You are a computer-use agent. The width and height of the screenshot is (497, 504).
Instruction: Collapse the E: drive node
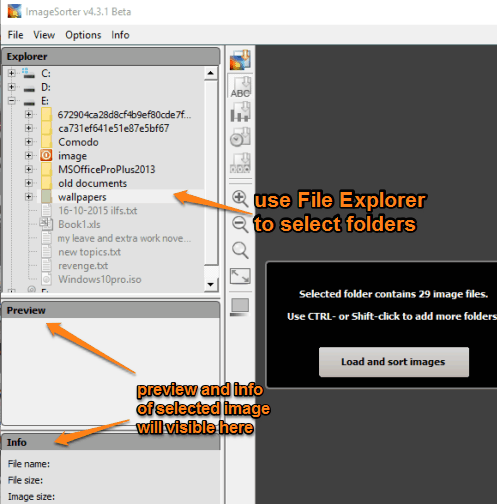click(12, 101)
